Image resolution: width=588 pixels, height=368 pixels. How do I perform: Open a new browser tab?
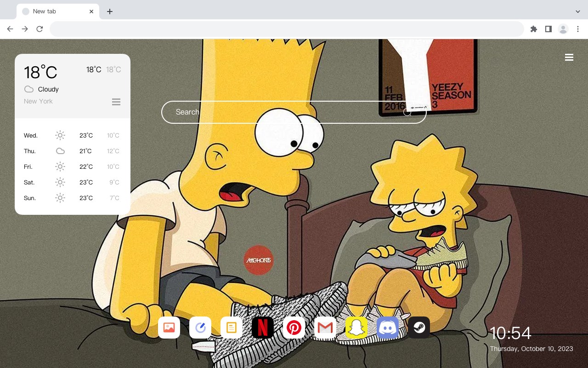click(x=109, y=11)
